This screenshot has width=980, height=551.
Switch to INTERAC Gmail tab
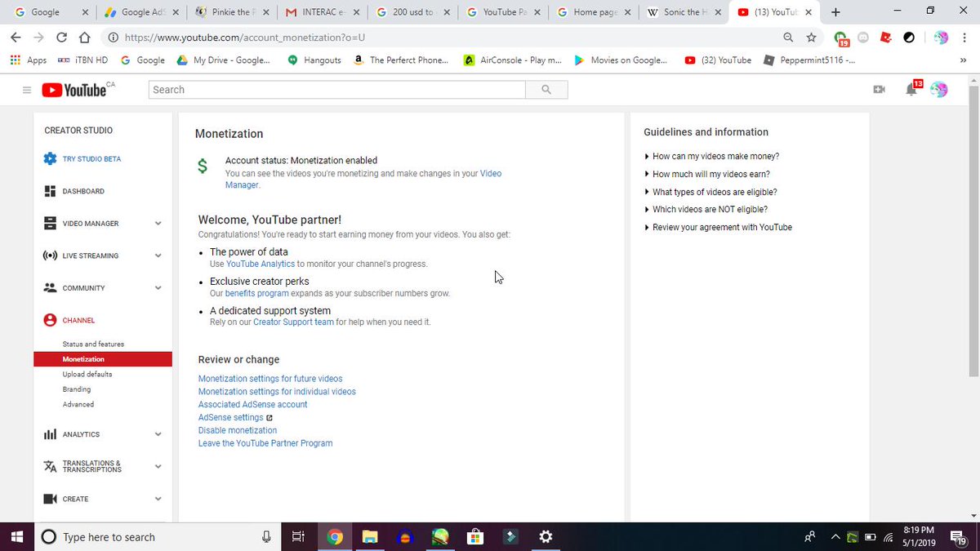pyautogui.click(x=321, y=12)
